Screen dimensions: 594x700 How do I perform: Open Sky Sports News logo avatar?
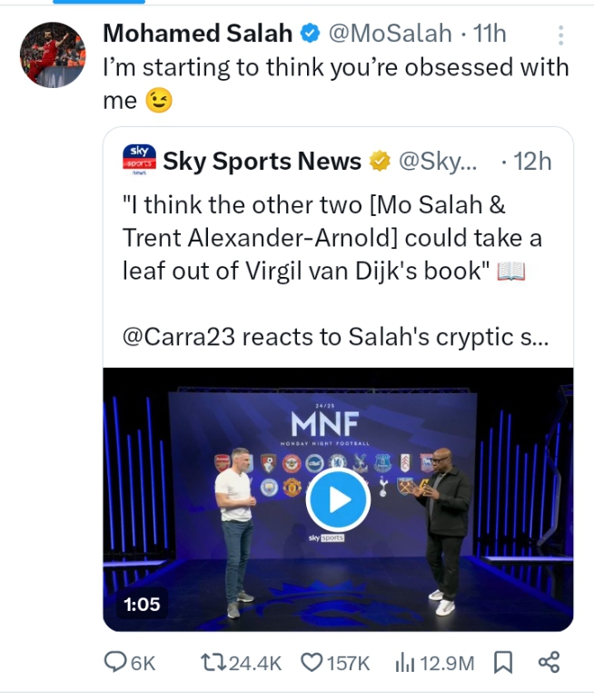139,160
